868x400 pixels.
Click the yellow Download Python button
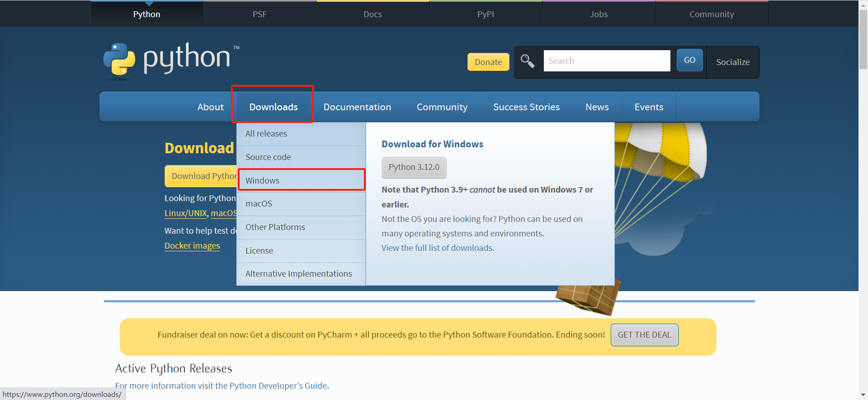click(201, 176)
